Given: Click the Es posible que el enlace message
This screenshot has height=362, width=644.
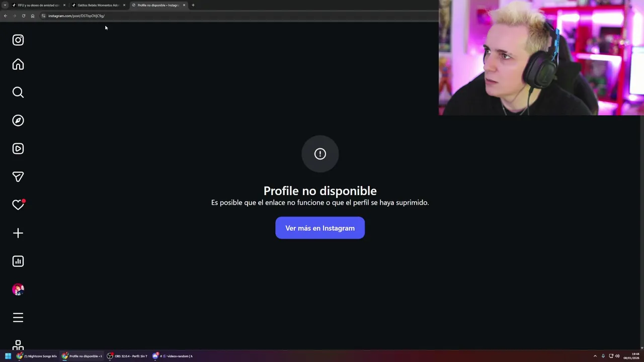Looking at the screenshot, I should (x=320, y=203).
